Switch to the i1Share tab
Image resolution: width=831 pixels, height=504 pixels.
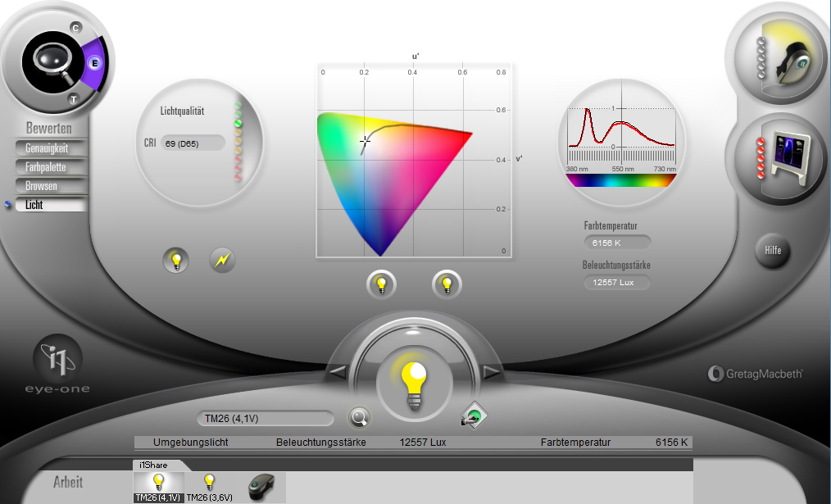(154, 465)
